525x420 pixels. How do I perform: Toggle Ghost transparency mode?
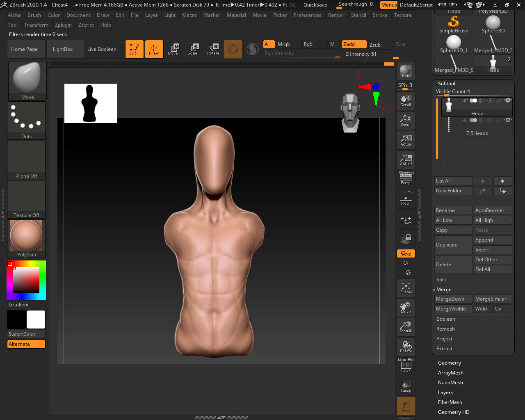(x=406, y=406)
